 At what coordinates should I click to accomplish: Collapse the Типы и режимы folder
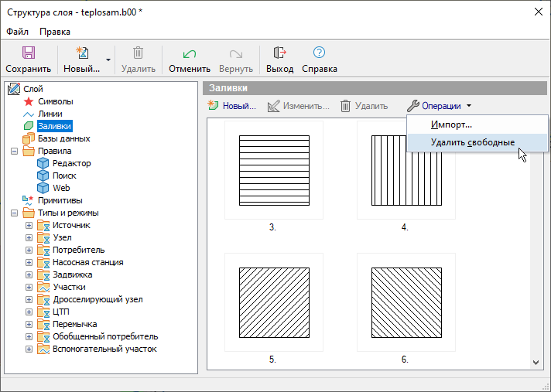pyautogui.click(x=15, y=213)
